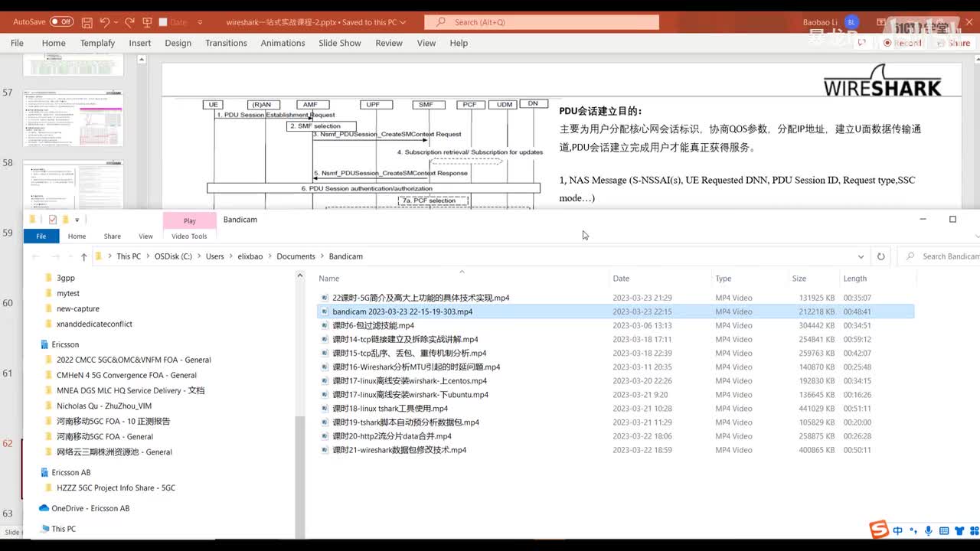
Task: Click the Save disk icon in PowerPoint
Action: coord(87,22)
